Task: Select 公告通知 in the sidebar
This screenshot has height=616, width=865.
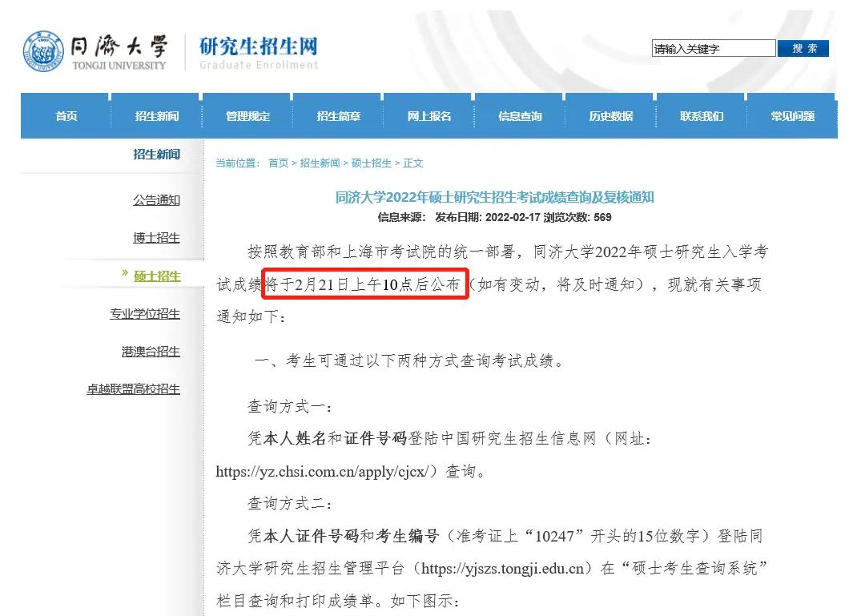Action: tap(155, 200)
